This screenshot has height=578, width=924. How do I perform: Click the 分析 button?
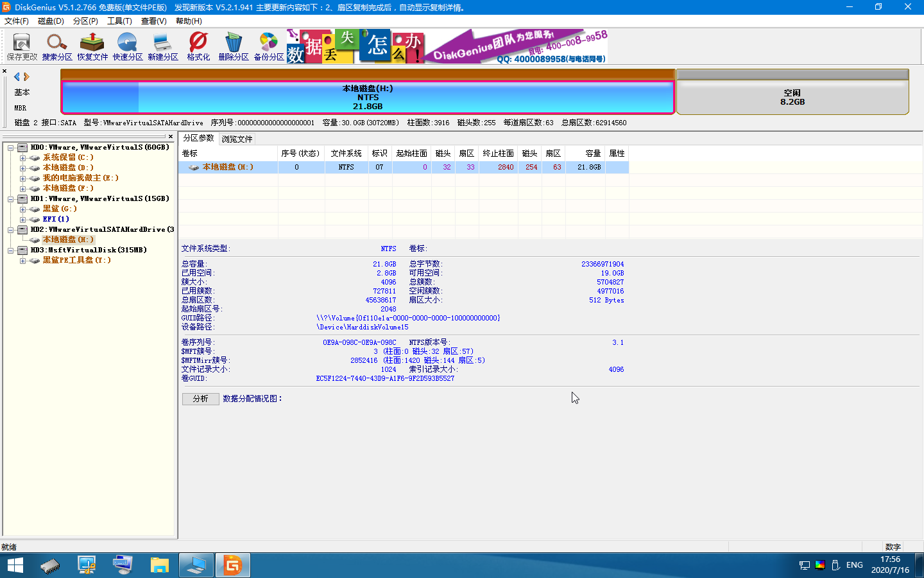(x=201, y=399)
